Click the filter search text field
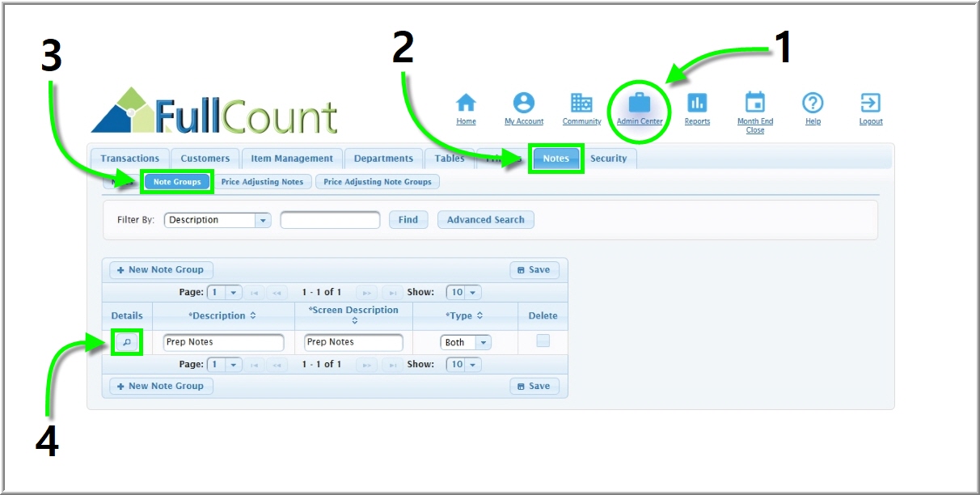Viewport: 980px width, 495px height. click(x=330, y=220)
